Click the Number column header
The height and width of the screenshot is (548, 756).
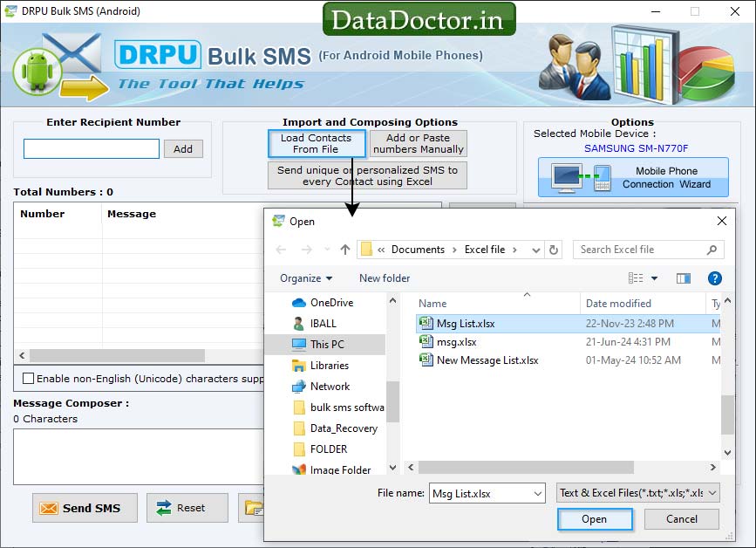tap(43, 214)
